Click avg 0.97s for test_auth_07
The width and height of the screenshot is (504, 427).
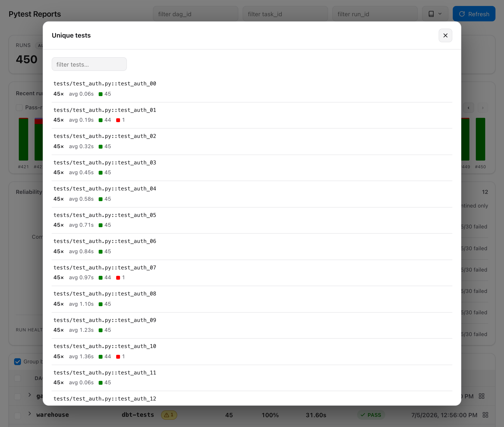pyautogui.click(x=81, y=278)
